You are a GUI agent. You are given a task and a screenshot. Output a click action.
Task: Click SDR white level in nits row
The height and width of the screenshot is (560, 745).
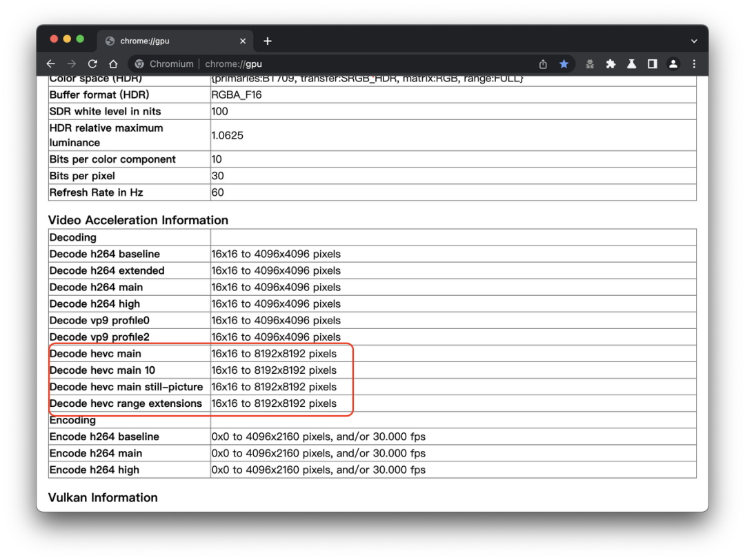pos(372,111)
